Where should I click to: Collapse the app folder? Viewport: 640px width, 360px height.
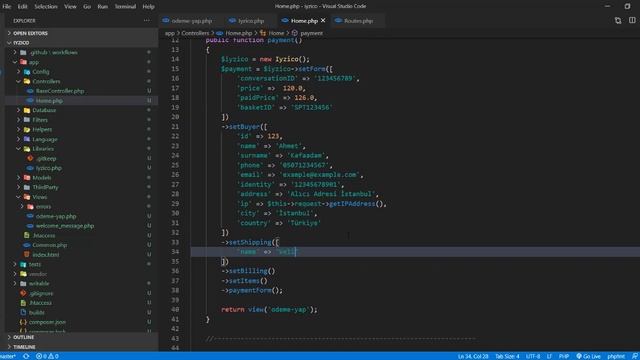[x=15, y=62]
